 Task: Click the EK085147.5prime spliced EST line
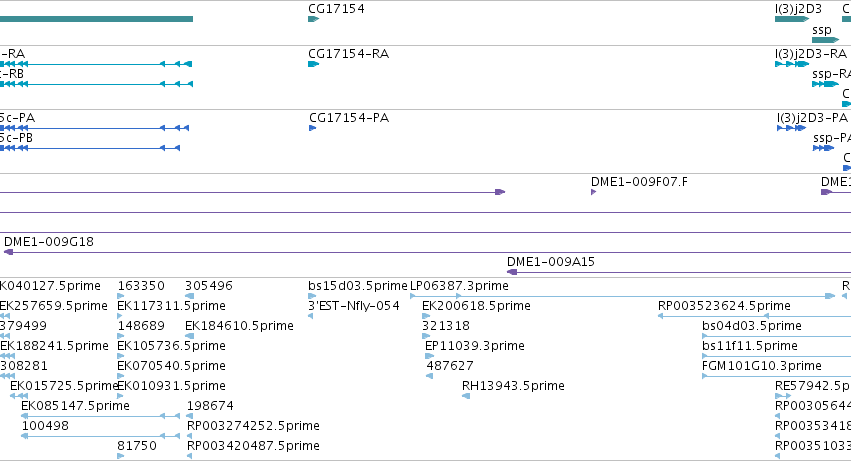(100, 416)
